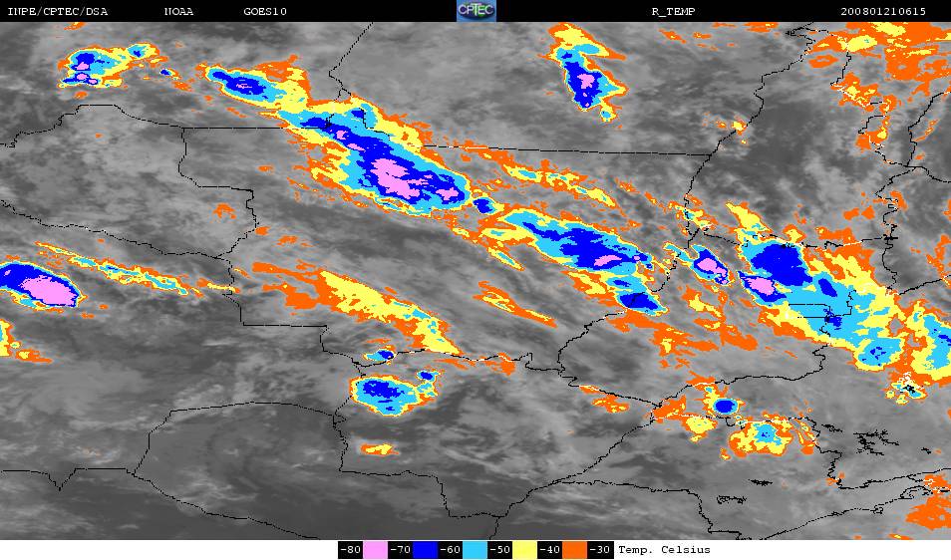Image resolution: width=951 pixels, height=560 pixels.
Task: Click the -50 legend value
Action: click(x=499, y=550)
